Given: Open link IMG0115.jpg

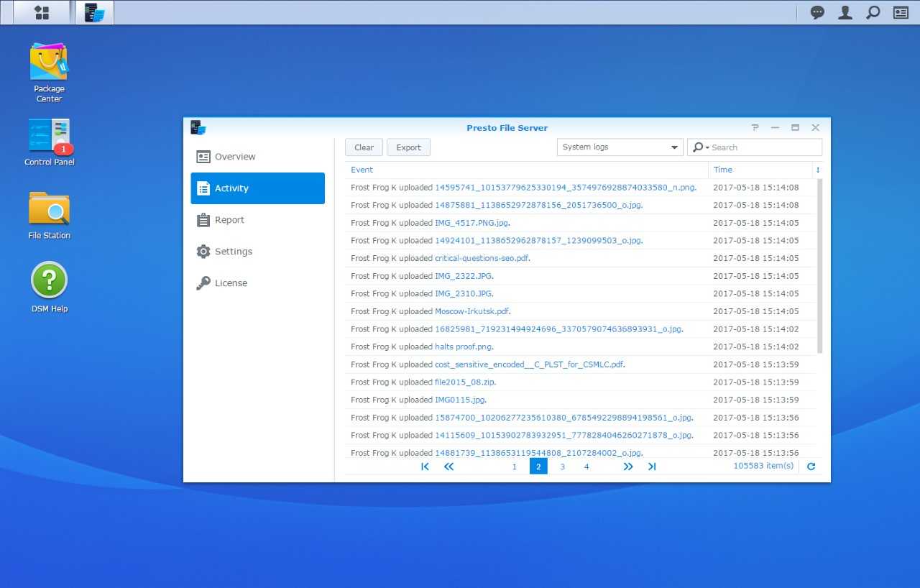Looking at the screenshot, I should (460, 400).
